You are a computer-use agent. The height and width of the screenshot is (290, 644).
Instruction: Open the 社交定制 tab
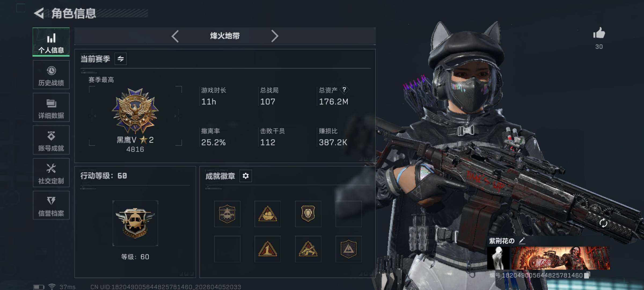tap(51, 173)
